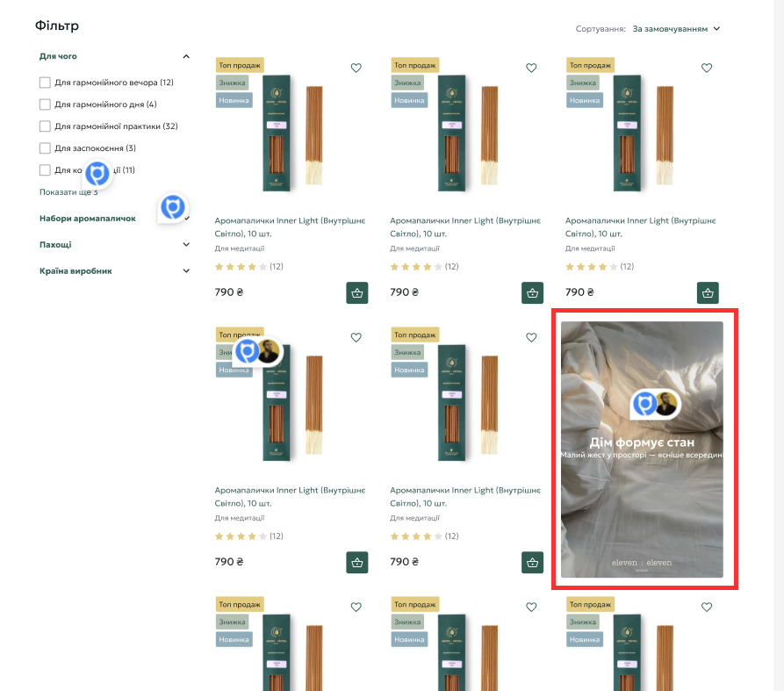Click heart icon on bottom-right product card

(x=707, y=607)
